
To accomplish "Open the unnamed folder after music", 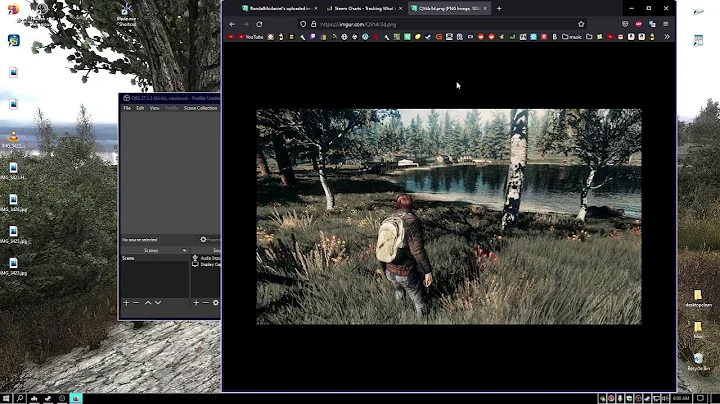I will (x=589, y=37).
